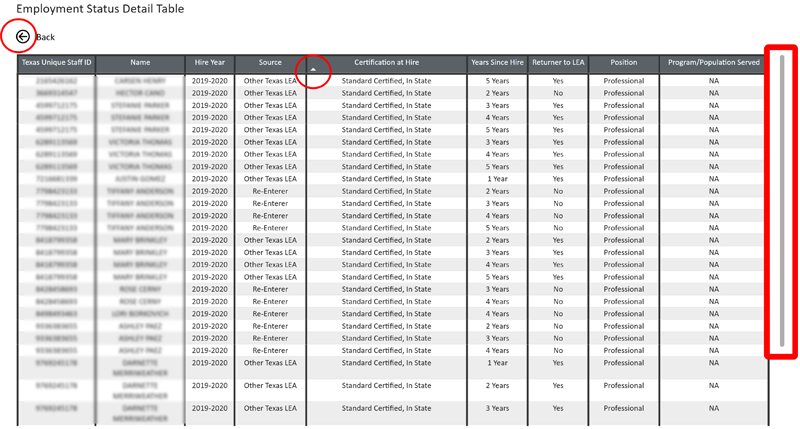This screenshot has height=429, width=800.
Task: Click 'NA' in Carsen Henry's row
Action: (714, 81)
